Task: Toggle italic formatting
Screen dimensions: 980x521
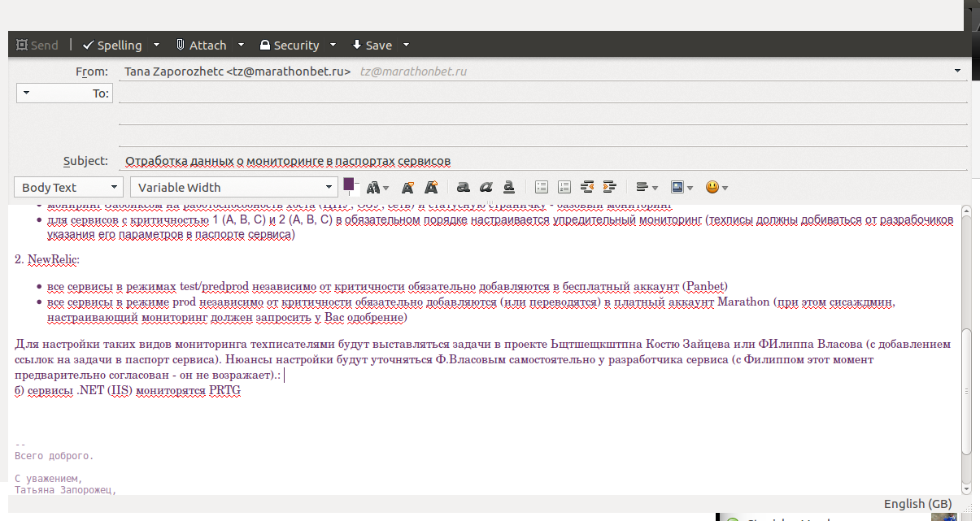Action: (486, 187)
